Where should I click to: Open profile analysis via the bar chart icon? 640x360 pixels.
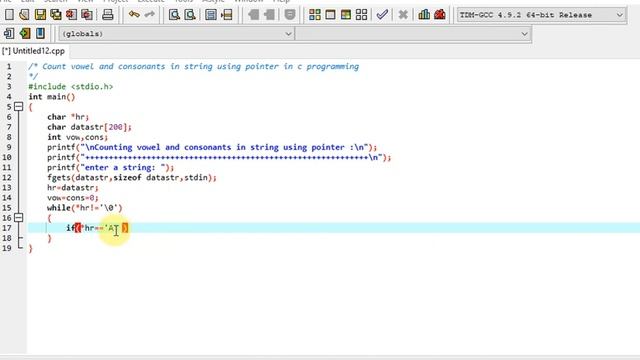click(424, 15)
